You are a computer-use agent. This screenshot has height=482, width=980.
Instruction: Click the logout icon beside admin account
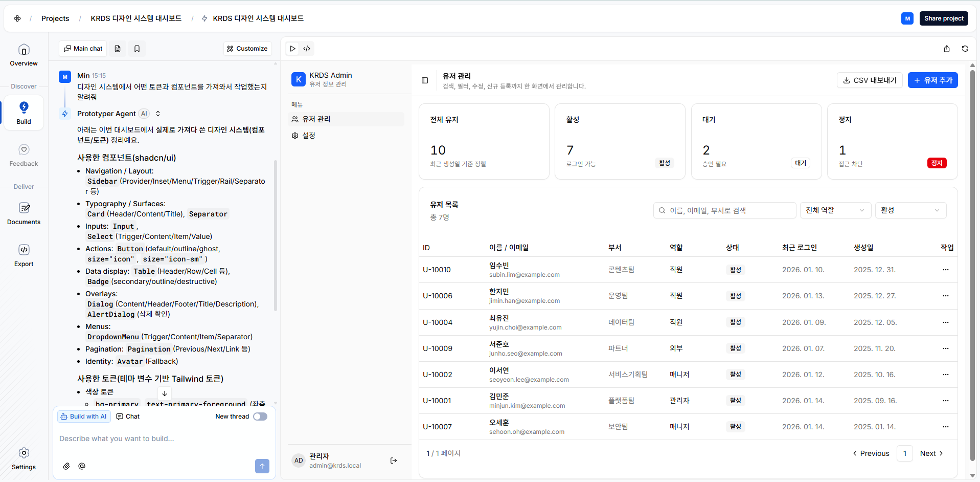tap(394, 461)
